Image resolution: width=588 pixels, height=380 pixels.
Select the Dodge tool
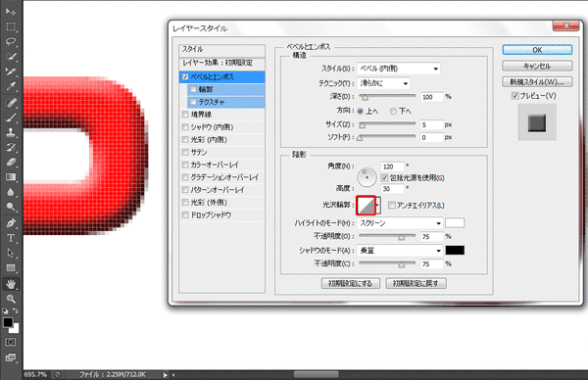pyautogui.click(x=11, y=207)
